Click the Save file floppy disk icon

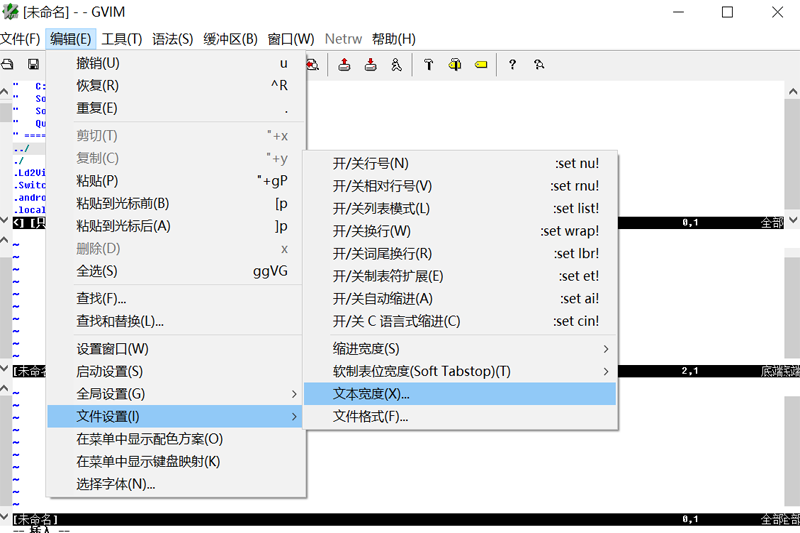click(x=33, y=64)
